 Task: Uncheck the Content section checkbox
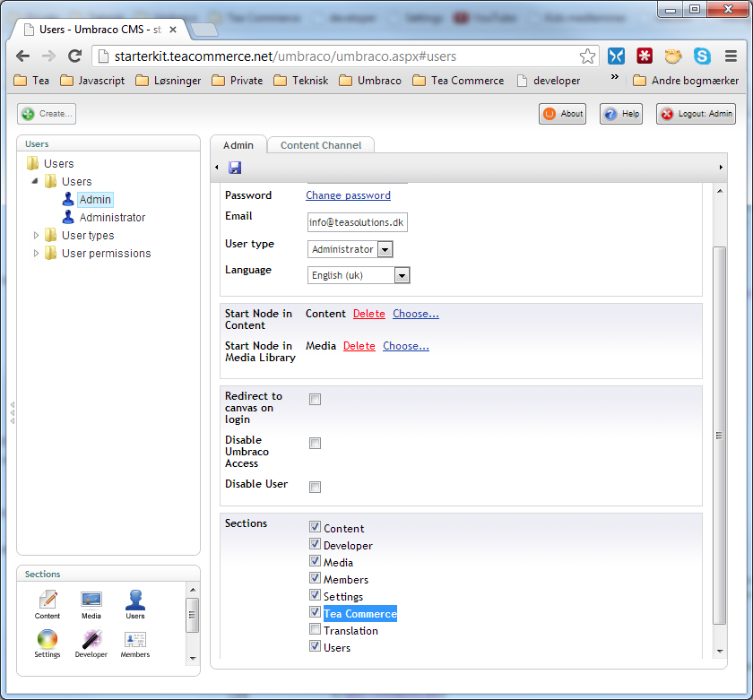[315, 527]
